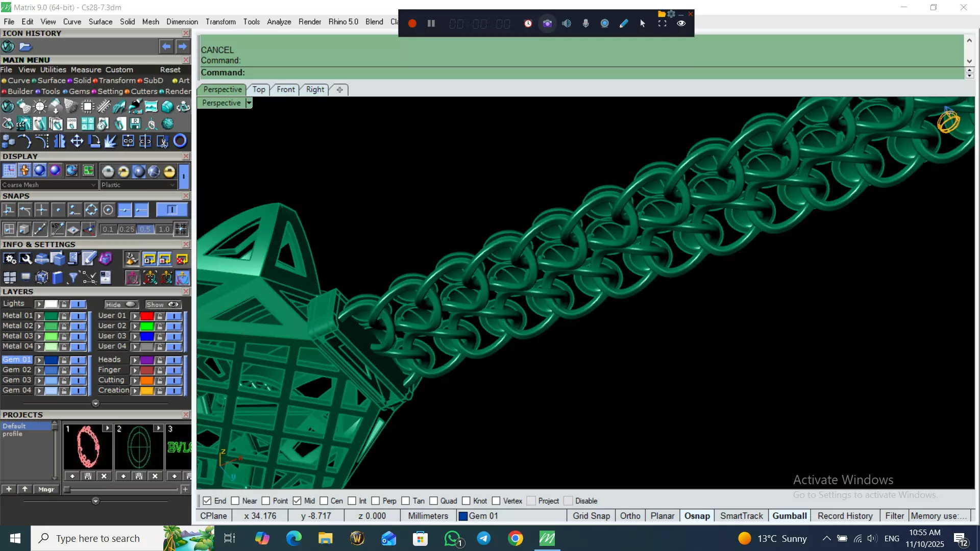980x551 pixels.
Task: Toggle the Metal 01 layer on/off switch
Action: (78, 316)
